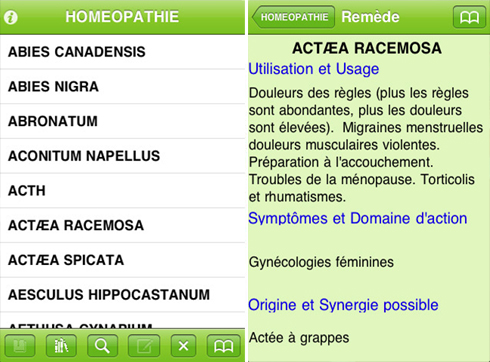Open the ACTH remedy
This screenshot has width=490, height=362.
(x=122, y=191)
